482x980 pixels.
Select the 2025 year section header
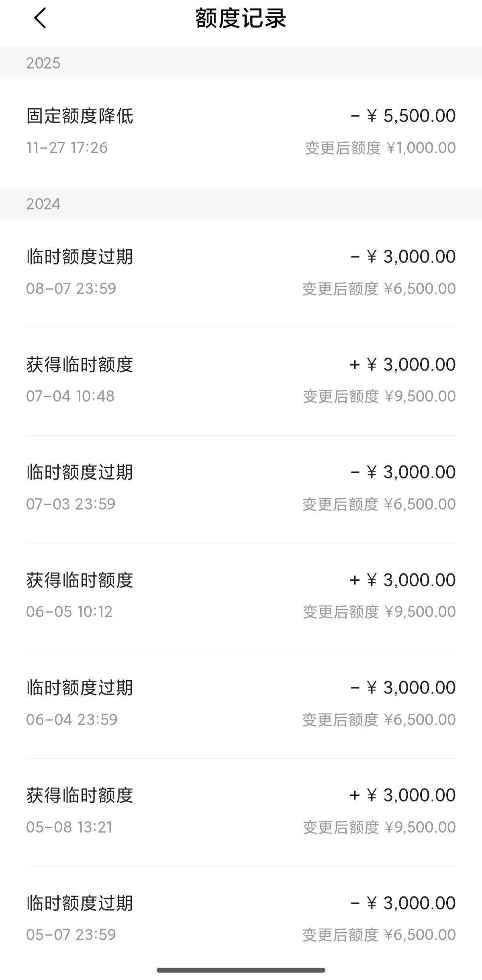point(43,63)
